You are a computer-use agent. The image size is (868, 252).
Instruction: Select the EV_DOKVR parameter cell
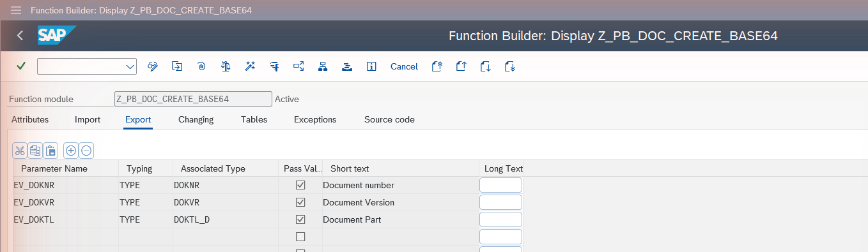pos(66,202)
